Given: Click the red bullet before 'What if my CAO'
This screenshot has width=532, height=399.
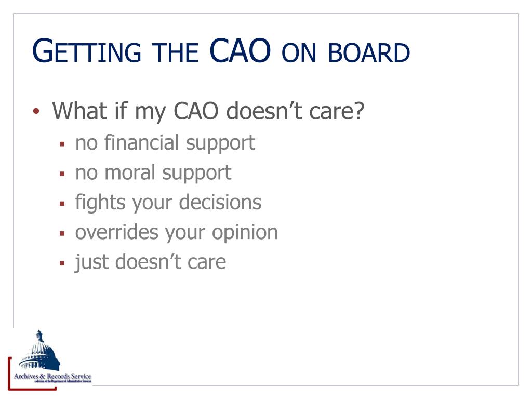Looking at the screenshot, I should (36, 111).
